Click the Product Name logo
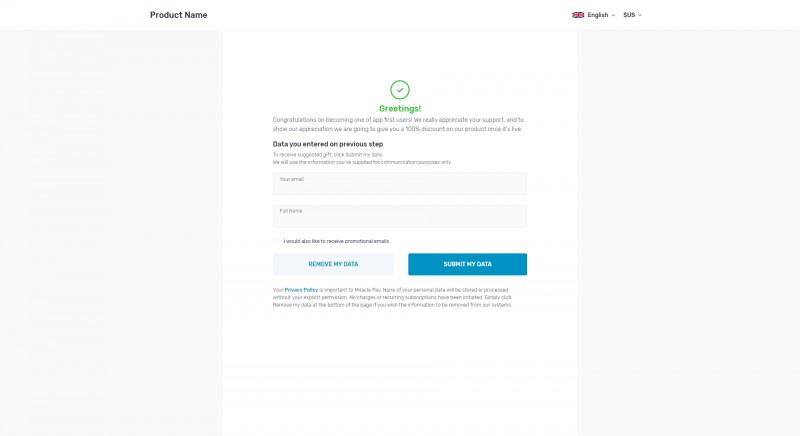 (x=179, y=15)
